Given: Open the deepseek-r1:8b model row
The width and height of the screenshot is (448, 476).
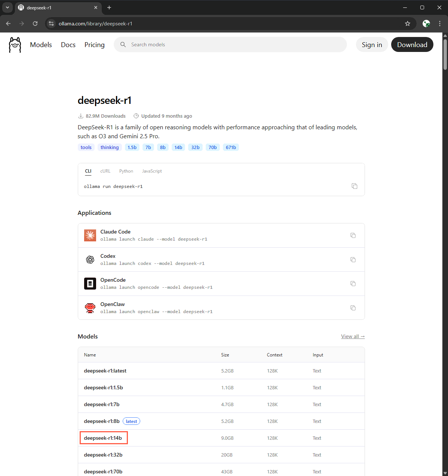Looking at the screenshot, I should tap(221, 421).
